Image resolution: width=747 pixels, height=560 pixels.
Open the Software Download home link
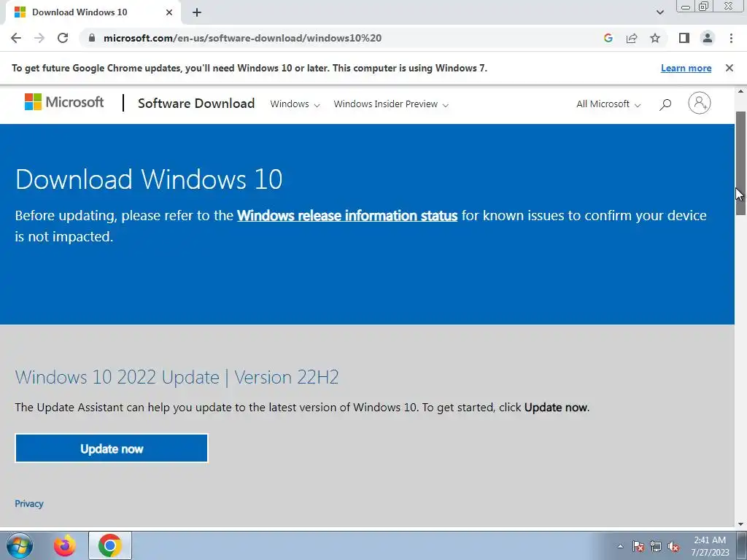[x=196, y=104]
